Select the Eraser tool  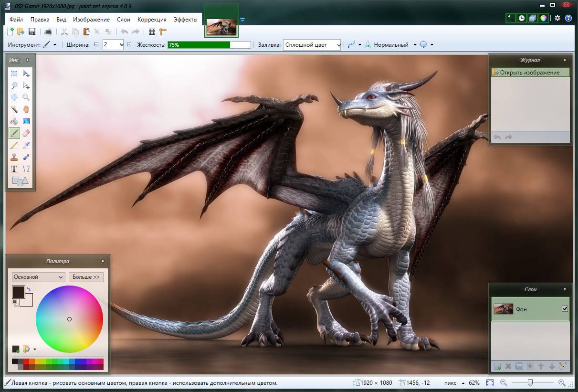[x=26, y=133]
